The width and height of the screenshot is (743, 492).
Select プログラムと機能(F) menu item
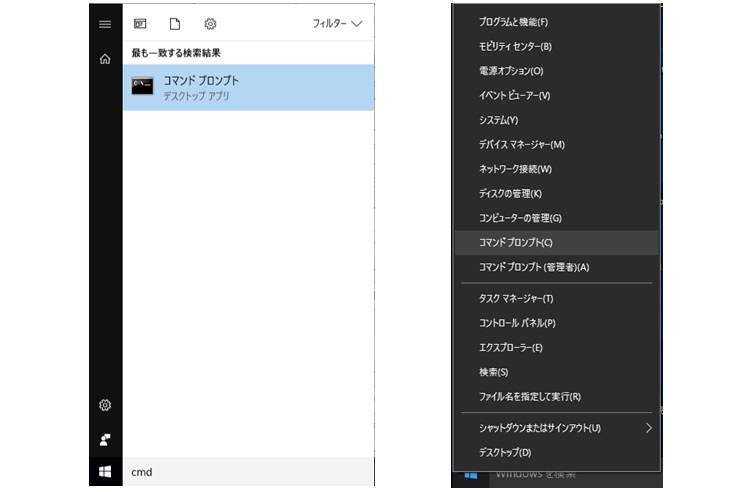pyautogui.click(x=556, y=22)
